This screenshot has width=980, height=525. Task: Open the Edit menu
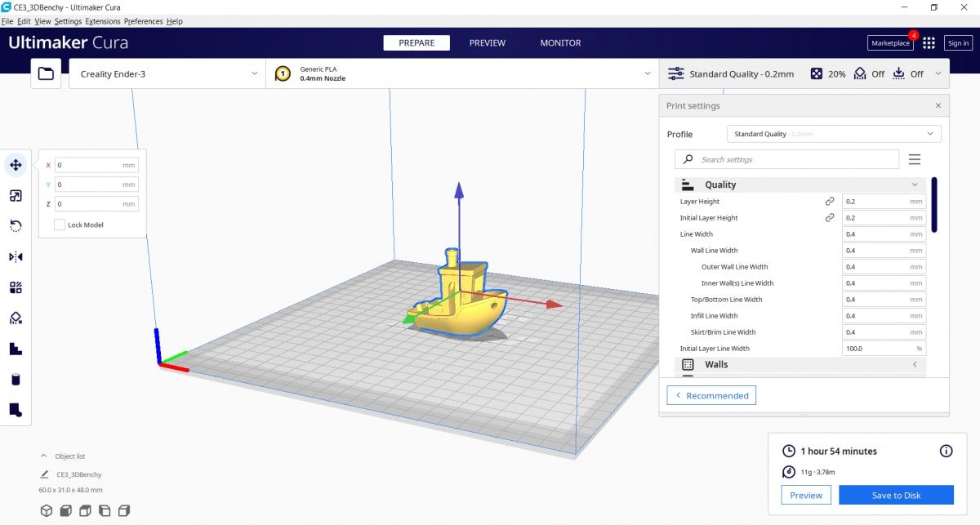point(24,21)
